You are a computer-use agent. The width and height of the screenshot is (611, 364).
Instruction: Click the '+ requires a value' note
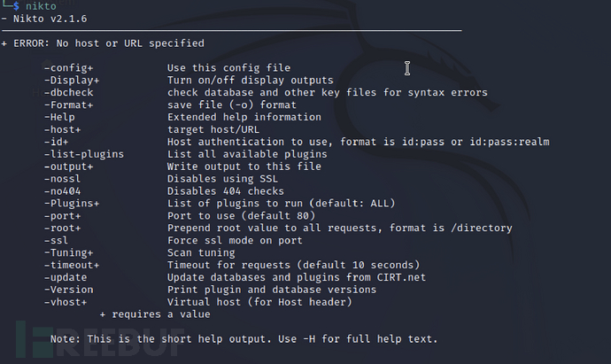pyautogui.click(x=155, y=314)
